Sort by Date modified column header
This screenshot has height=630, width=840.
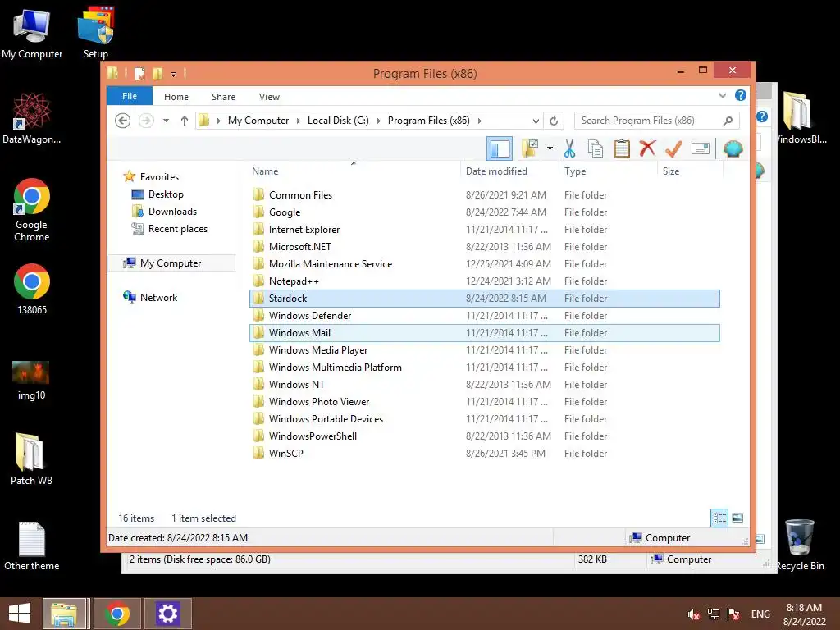(x=496, y=171)
